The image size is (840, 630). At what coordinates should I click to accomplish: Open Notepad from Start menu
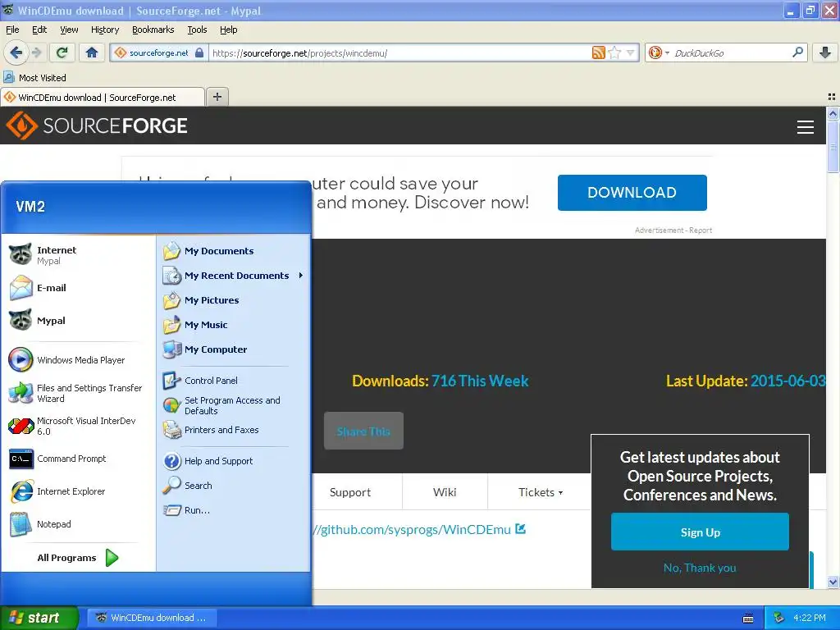(x=79, y=524)
